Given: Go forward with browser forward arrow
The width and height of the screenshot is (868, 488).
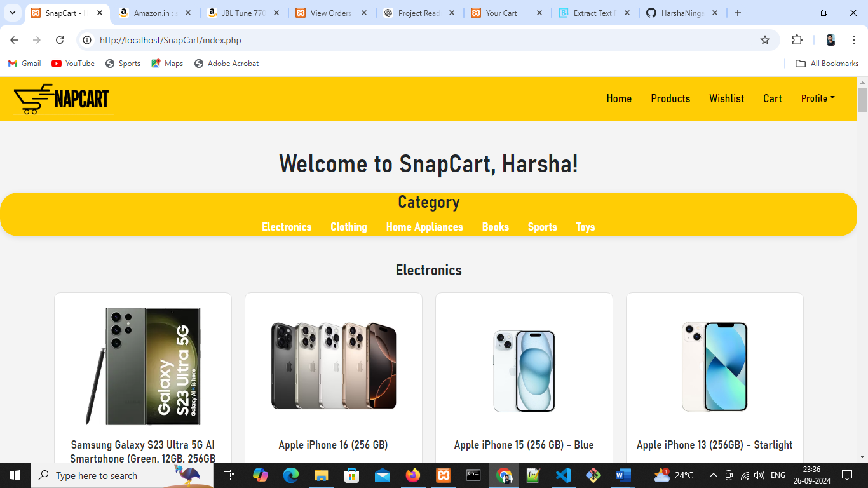Looking at the screenshot, I should coord(37,40).
